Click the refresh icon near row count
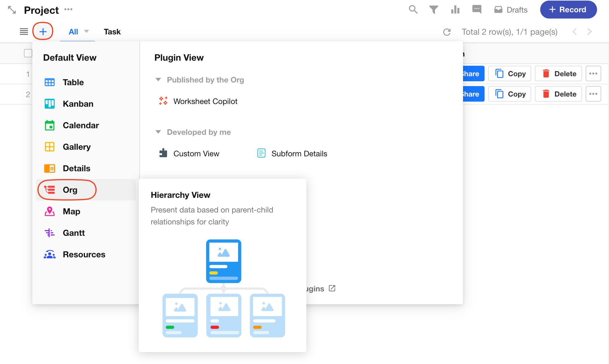Screen dimensions: 609x364 click(447, 32)
